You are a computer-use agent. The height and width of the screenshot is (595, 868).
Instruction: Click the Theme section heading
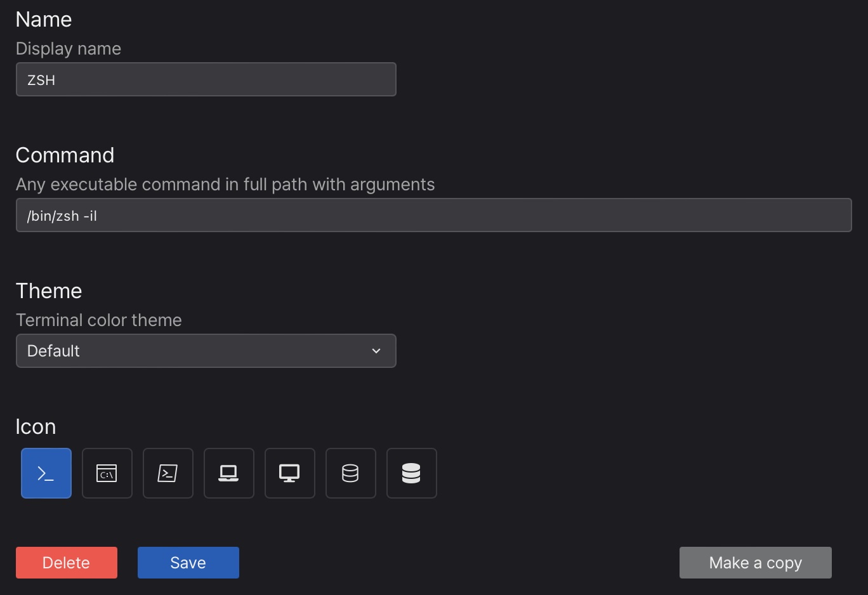(49, 291)
